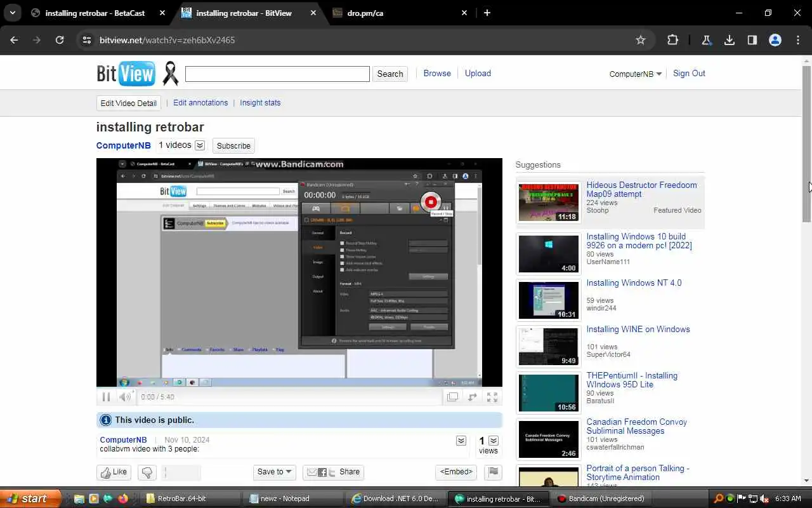812x508 pixels.
Task: Click the thumbs-down dislike icon
Action: [x=147, y=472]
